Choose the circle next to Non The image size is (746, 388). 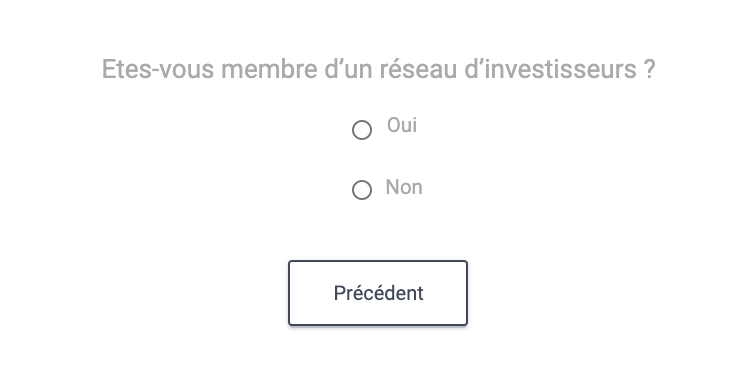pos(362,190)
